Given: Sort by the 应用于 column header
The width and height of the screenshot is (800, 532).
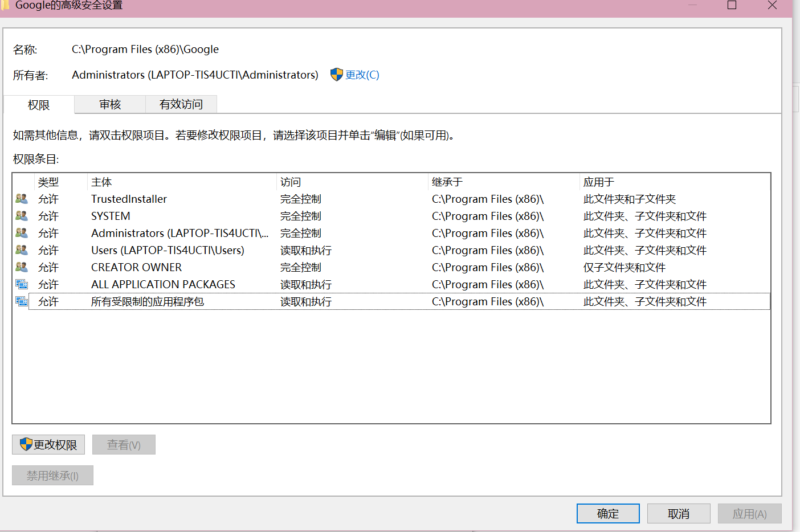Looking at the screenshot, I should 675,182.
